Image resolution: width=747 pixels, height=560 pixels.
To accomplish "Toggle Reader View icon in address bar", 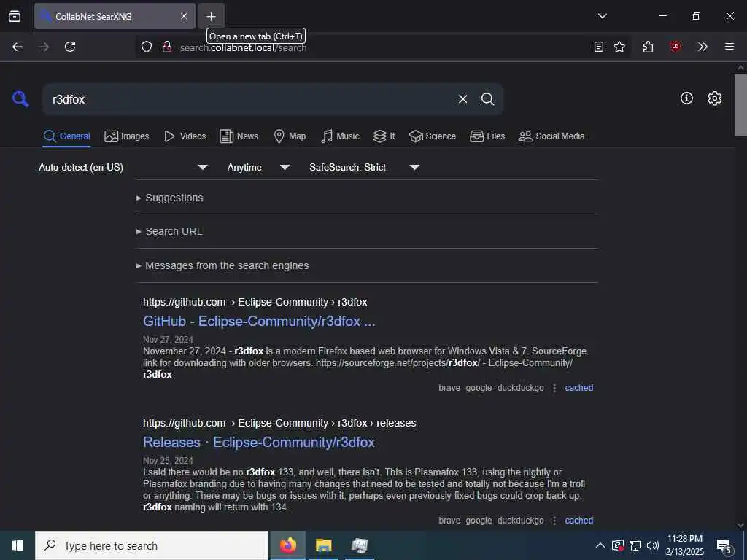I will (x=599, y=47).
